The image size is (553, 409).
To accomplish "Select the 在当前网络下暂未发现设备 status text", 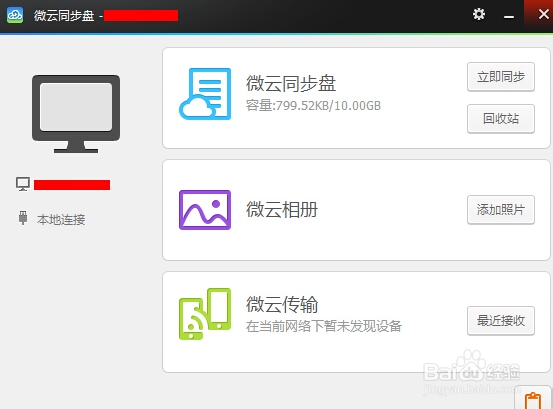I will [324, 326].
